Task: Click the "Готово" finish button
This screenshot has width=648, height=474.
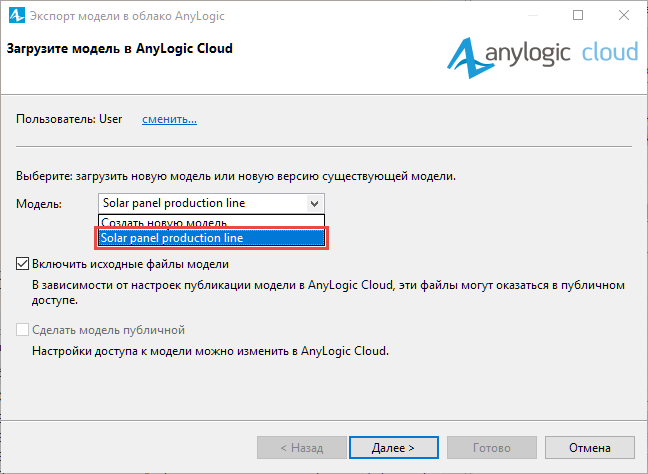Action: coord(492,448)
